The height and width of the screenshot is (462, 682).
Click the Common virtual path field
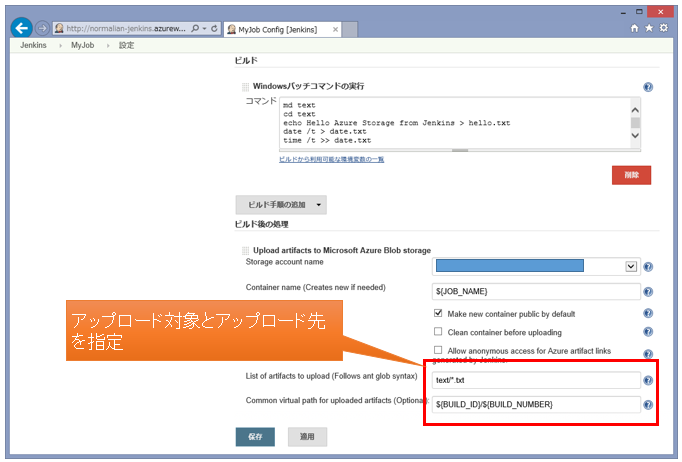click(536, 405)
